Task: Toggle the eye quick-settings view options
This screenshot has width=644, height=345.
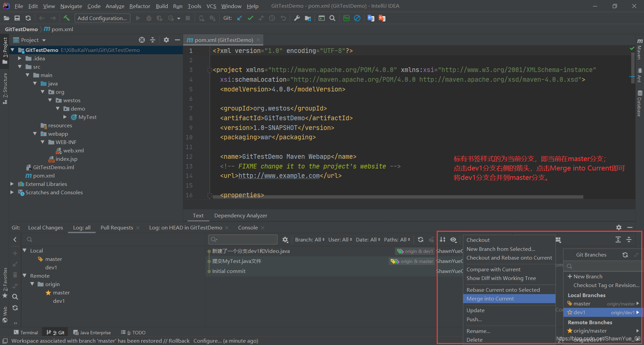Action: [453, 239]
